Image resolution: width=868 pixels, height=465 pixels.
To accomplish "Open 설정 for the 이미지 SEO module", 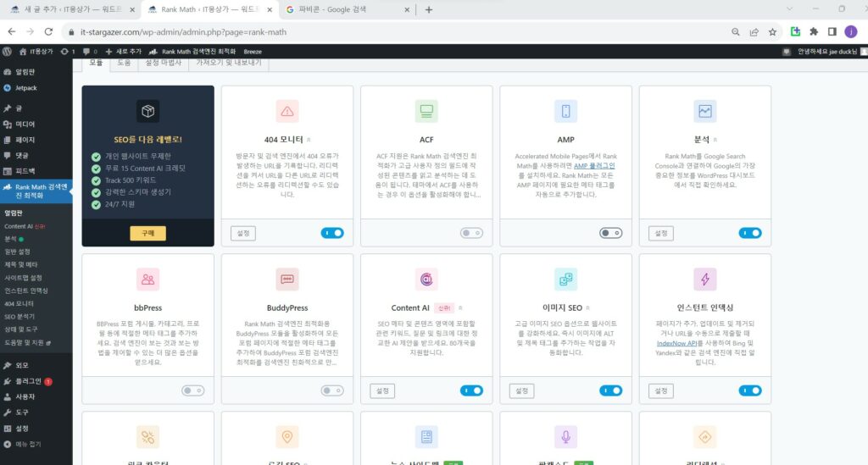I will tap(521, 391).
